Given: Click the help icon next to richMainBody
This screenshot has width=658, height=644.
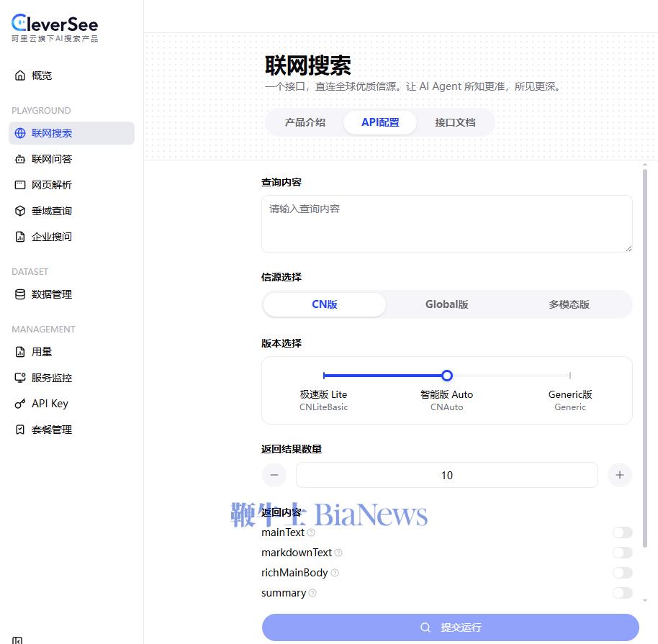Looking at the screenshot, I should (x=335, y=573).
